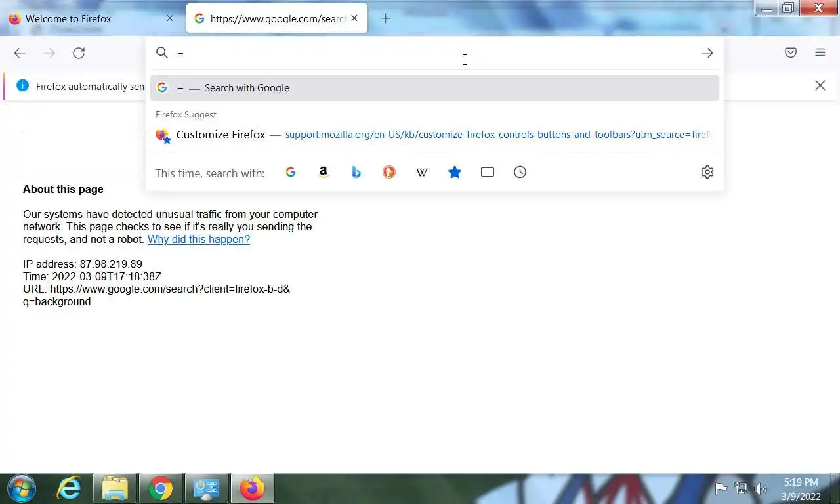840x504 pixels.
Task: Open Windows Start menu
Action: (x=22, y=488)
